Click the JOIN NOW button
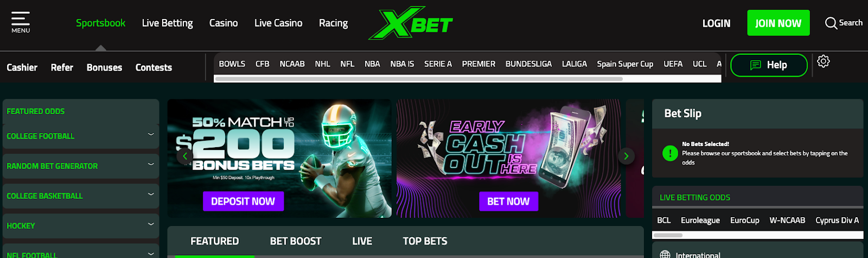This screenshot has width=868, height=258. pos(778,23)
